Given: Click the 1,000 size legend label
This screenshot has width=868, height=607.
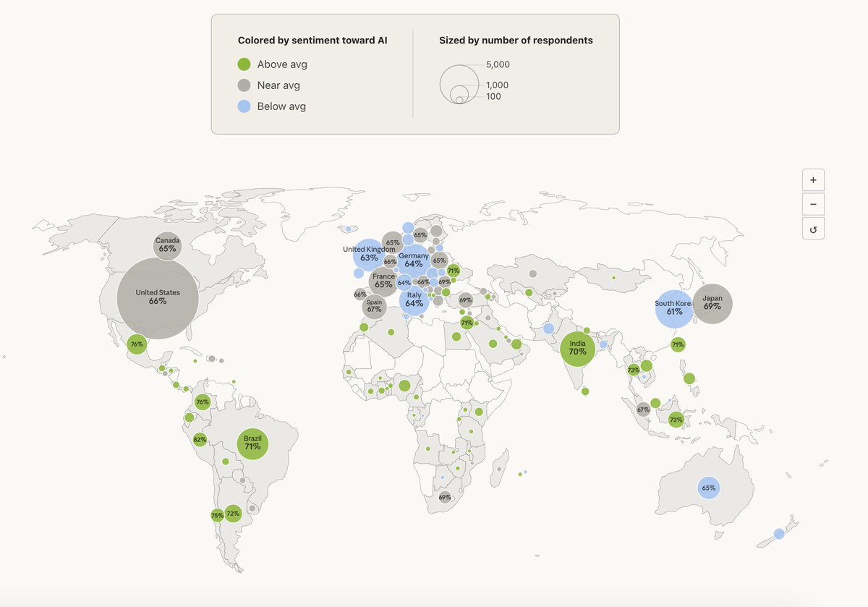Looking at the screenshot, I should [x=497, y=85].
